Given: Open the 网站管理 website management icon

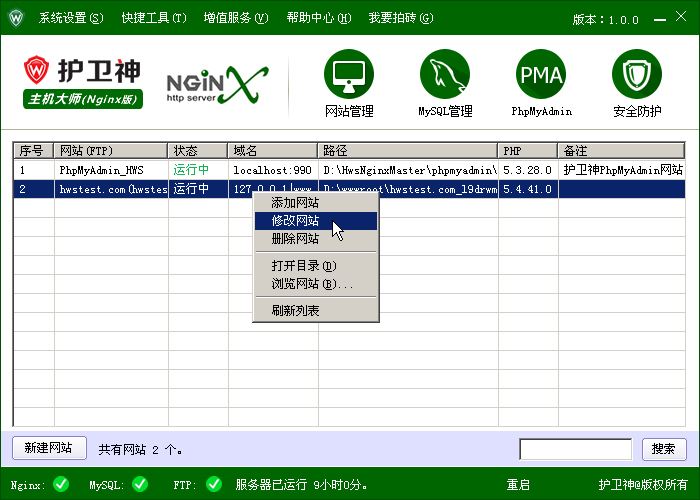Looking at the screenshot, I should click(349, 74).
